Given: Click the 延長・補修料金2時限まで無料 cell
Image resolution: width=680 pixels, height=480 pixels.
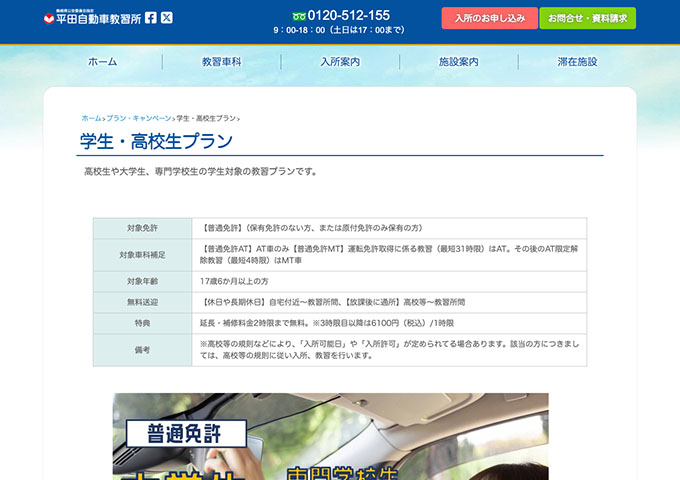Looking at the screenshot, I should click(x=389, y=323).
